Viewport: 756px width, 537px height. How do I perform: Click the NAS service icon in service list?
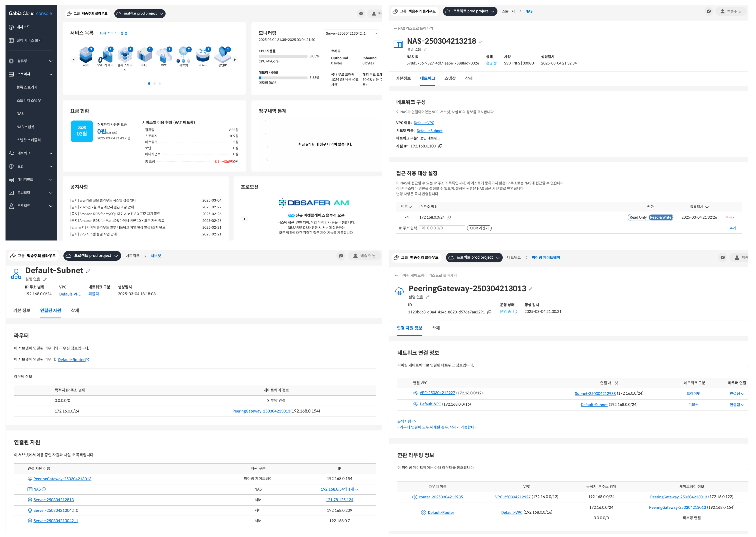[x=144, y=55]
